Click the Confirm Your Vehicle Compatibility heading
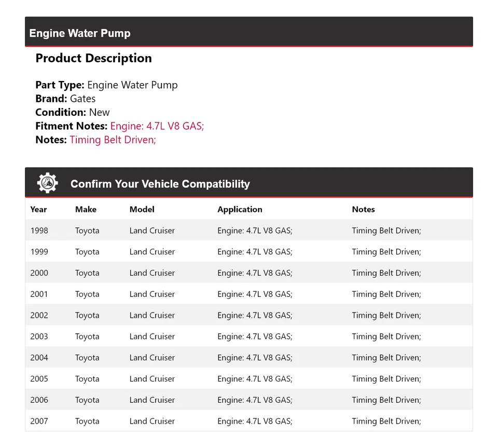The height and width of the screenshot is (448, 498). pos(160,184)
